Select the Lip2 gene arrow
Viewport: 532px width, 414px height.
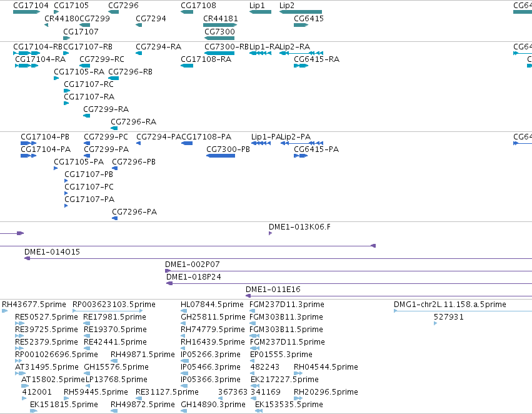[x=301, y=12]
